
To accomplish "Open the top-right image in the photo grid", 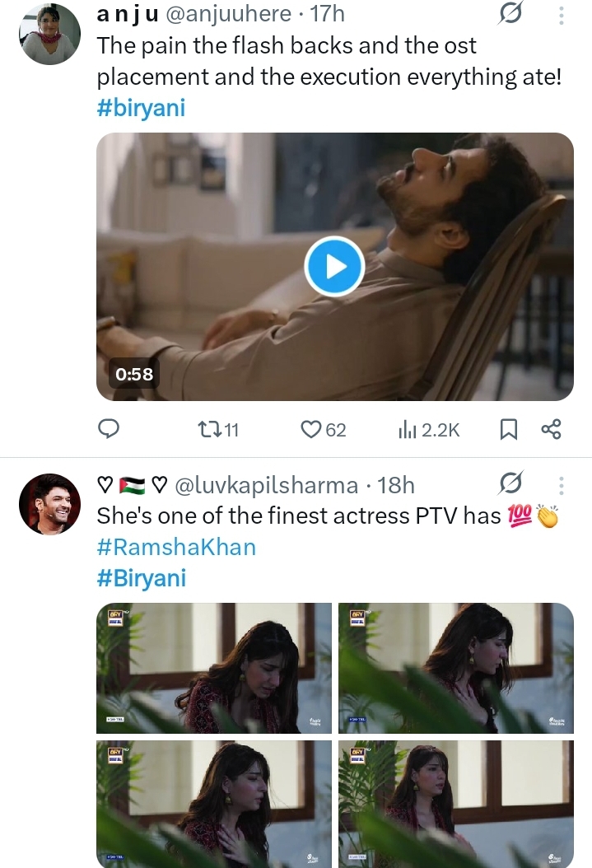I will tap(455, 668).
